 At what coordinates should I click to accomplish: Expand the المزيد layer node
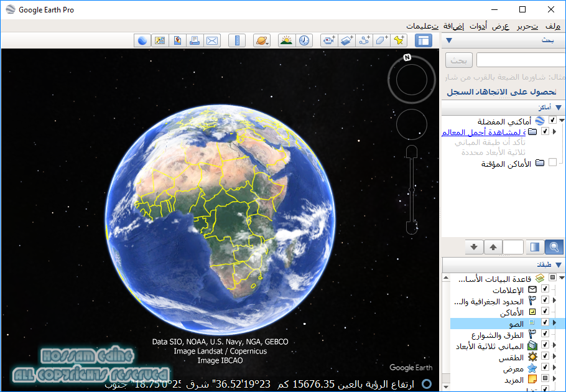point(554,379)
